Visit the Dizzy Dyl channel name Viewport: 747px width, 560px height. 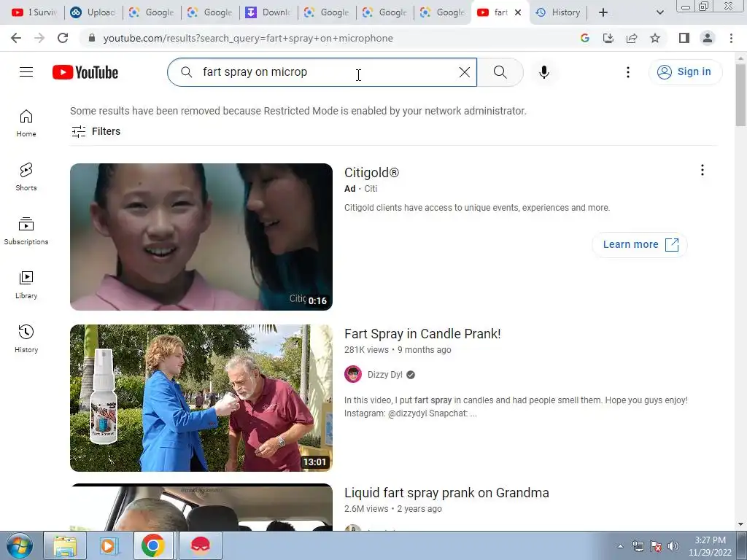pos(385,375)
